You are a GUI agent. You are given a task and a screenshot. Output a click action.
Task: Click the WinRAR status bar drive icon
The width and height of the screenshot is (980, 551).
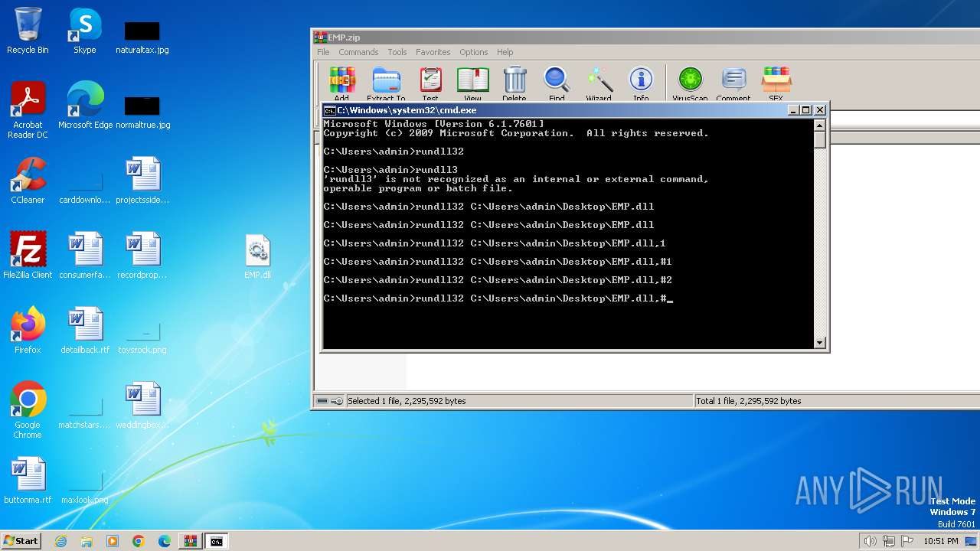[x=322, y=401]
